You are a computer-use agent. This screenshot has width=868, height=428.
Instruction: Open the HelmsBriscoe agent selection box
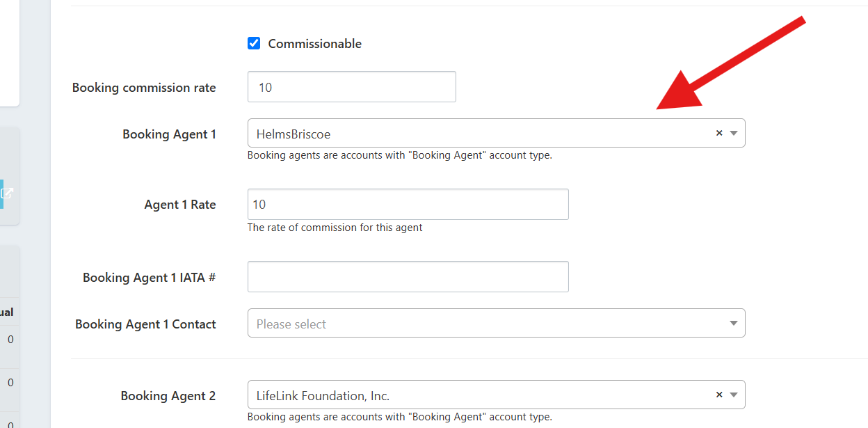480,133
